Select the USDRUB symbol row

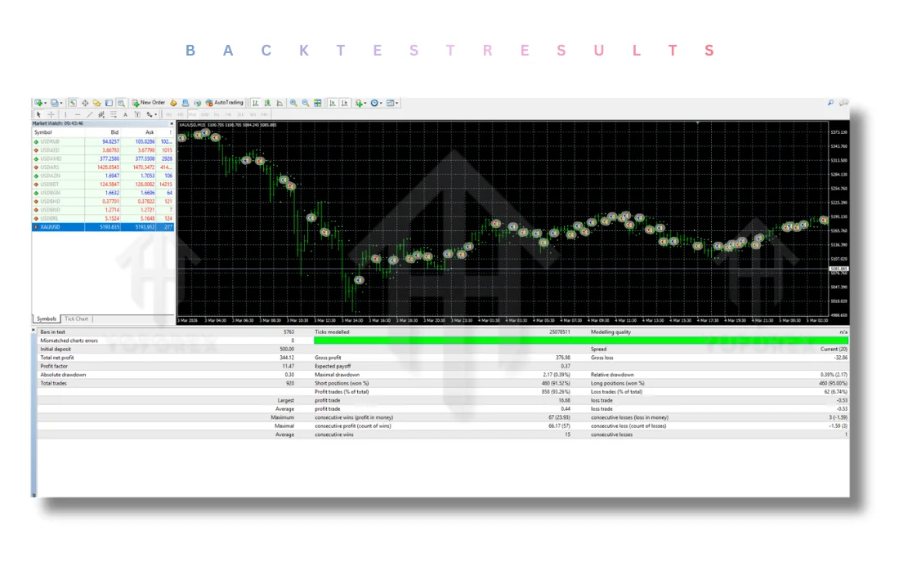(103, 141)
